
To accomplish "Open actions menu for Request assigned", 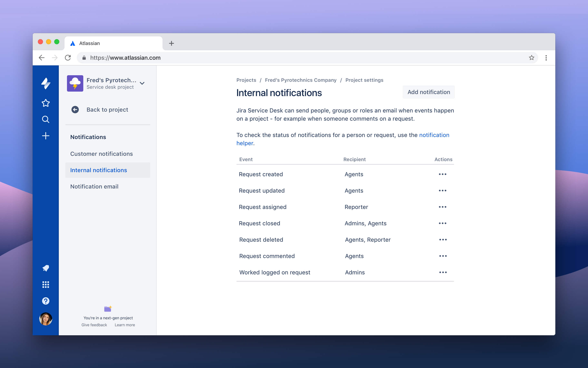I will point(442,207).
